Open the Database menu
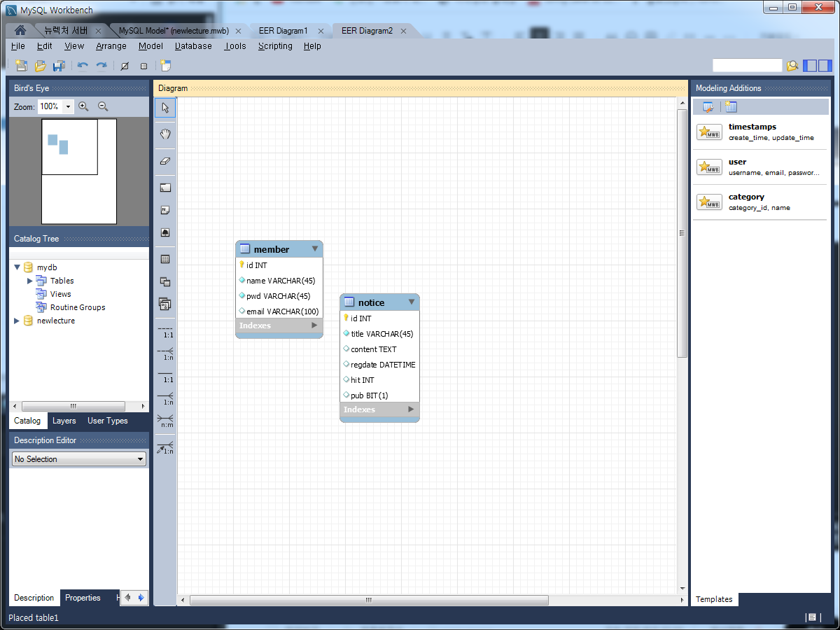Screen dimensions: 840x630 (x=193, y=46)
